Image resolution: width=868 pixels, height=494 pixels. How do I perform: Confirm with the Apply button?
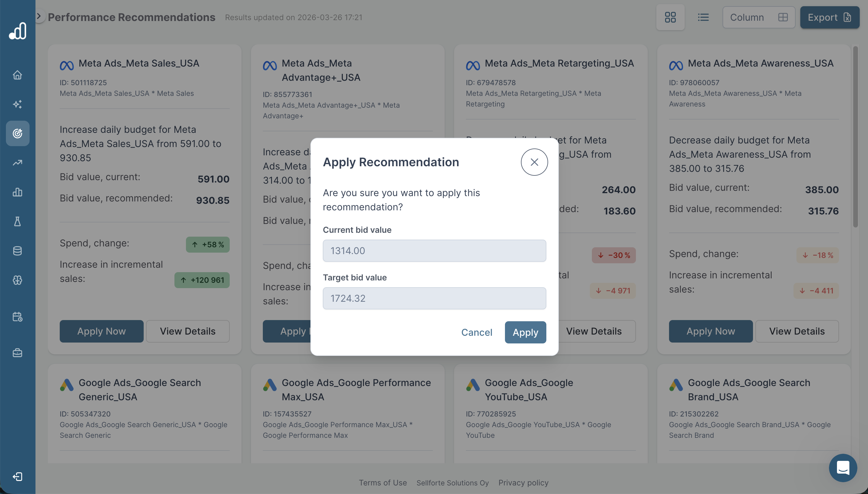[x=525, y=332]
